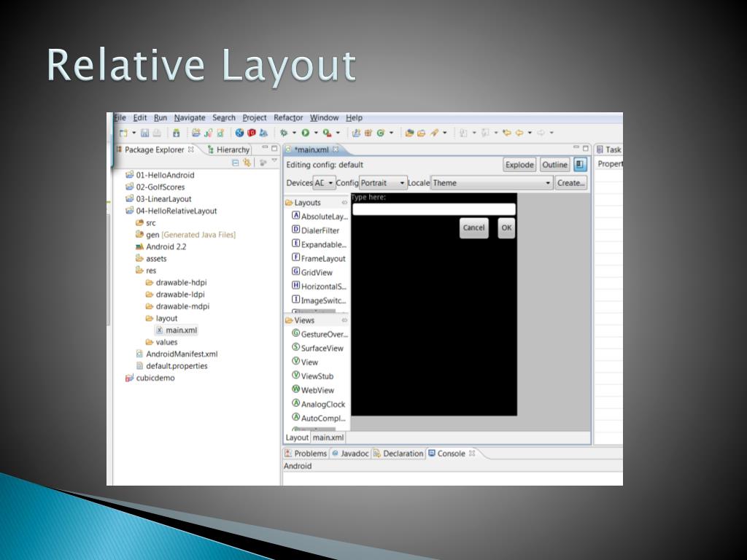Click Collapse All in Package Explorer
The height and width of the screenshot is (560, 747).
236,163
